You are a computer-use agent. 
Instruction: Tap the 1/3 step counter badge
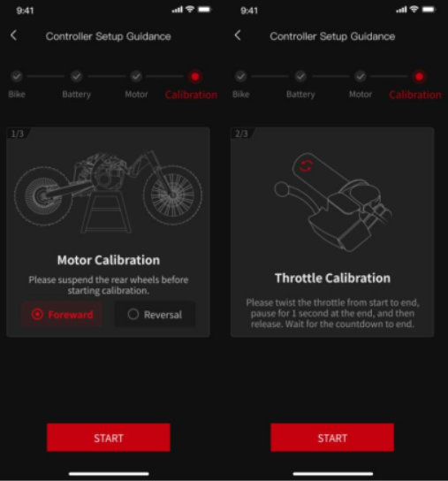pos(18,134)
